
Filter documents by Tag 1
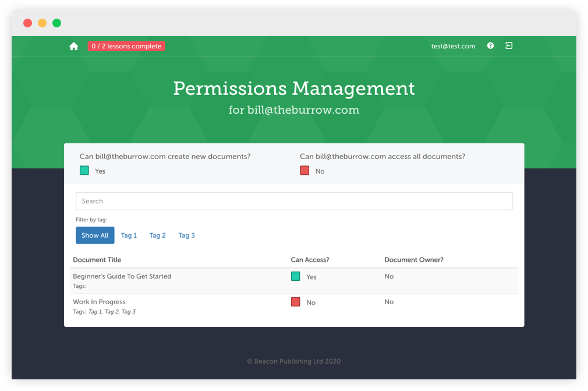[129, 235]
